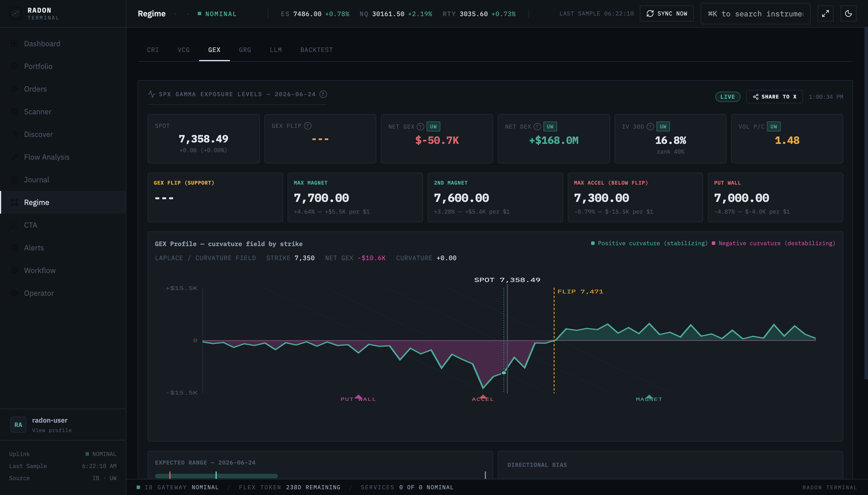
Task: Click the SHARE TO X button
Action: [774, 96]
